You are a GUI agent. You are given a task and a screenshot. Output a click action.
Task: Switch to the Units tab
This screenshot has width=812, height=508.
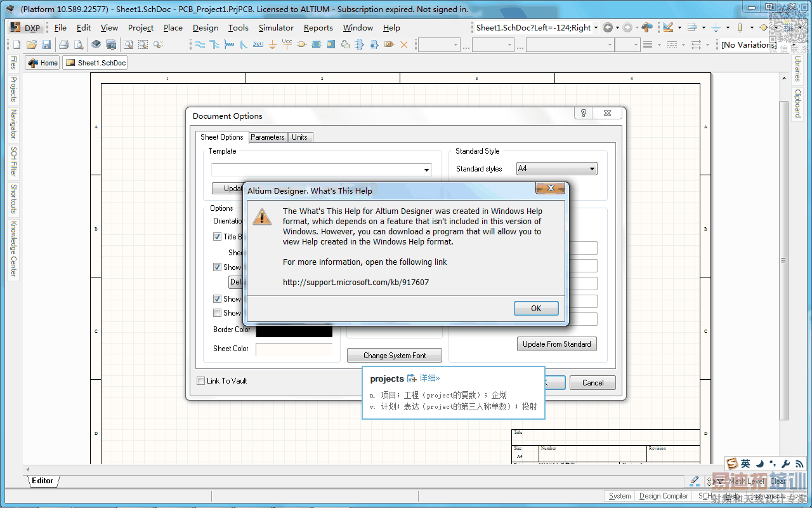[x=299, y=137]
